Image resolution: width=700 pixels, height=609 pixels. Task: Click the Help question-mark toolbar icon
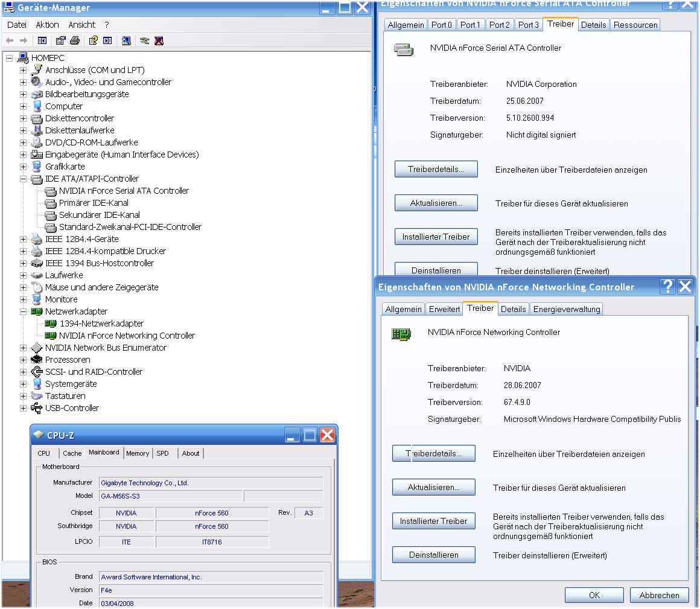(x=93, y=40)
